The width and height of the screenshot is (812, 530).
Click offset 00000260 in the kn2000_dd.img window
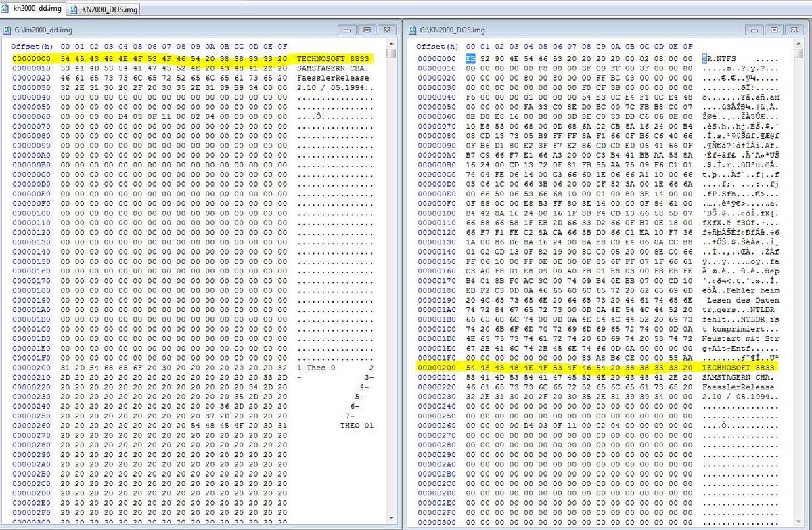coord(32,424)
